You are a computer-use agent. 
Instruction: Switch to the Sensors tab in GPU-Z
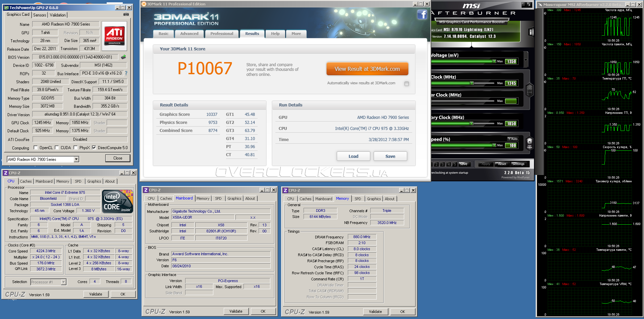coord(40,15)
